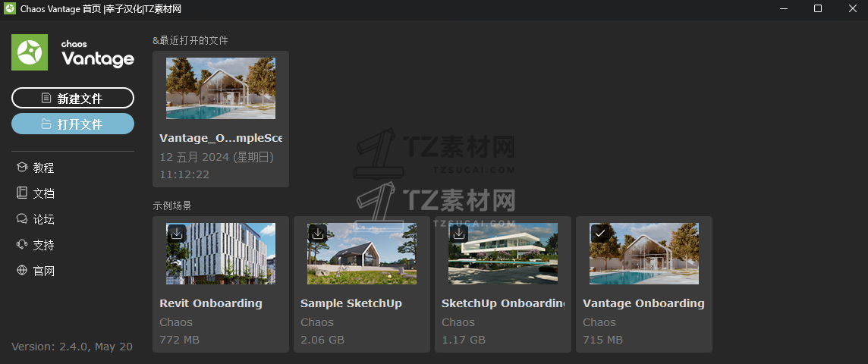Screen dimensions: 868x364
Task: Click the graduation cap icon next to 教程
Action: pyautogui.click(x=22, y=168)
